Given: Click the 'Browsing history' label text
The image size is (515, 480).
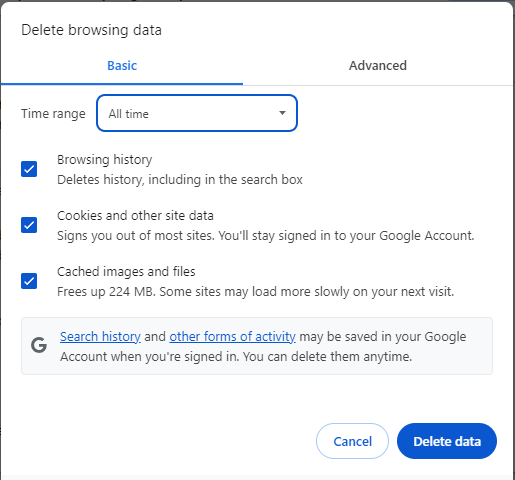Looking at the screenshot, I should pos(105,160).
